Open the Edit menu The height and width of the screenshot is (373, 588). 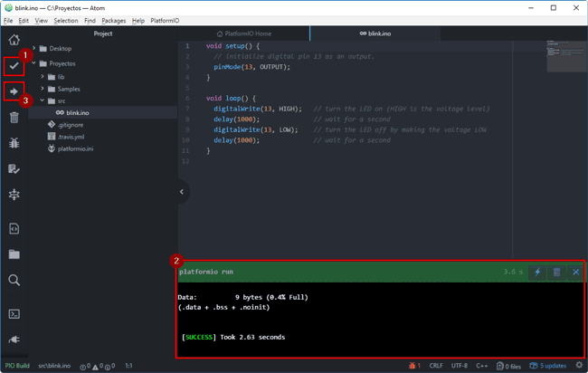(24, 21)
